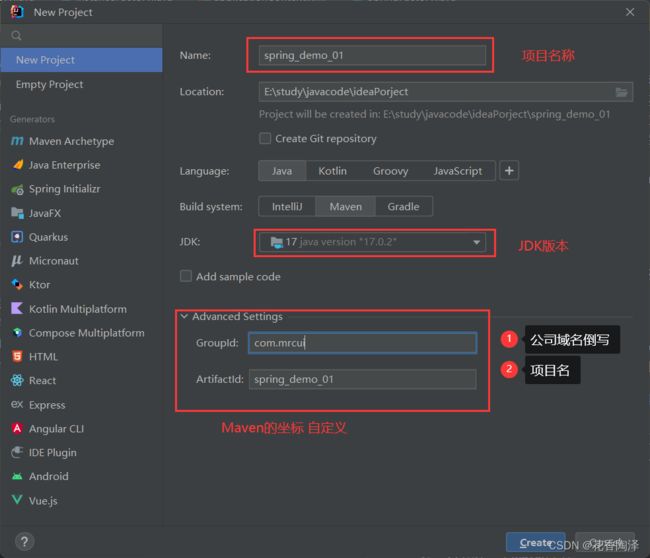Select Vue.js generator label
Image resolution: width=650 pixels, height=558 pixels.
[43, 501]
